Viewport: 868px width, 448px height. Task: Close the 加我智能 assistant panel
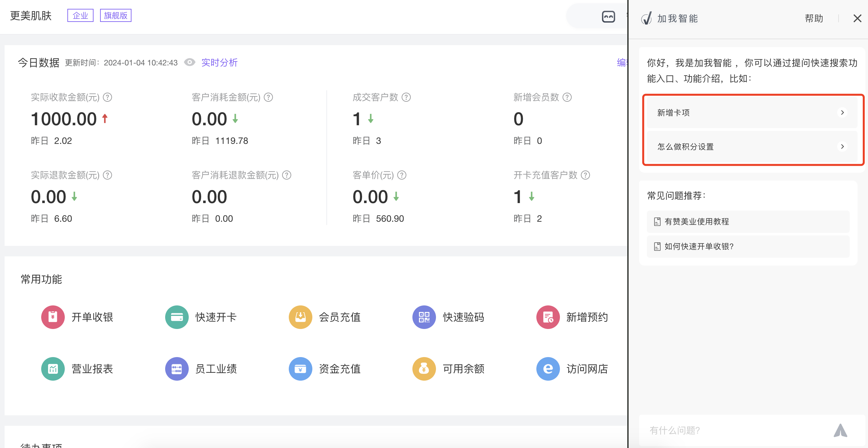857,18
